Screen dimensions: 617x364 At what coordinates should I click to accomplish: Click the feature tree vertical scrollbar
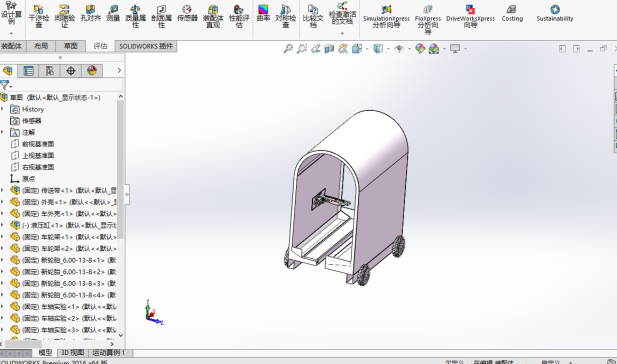(x=120, y=169)
